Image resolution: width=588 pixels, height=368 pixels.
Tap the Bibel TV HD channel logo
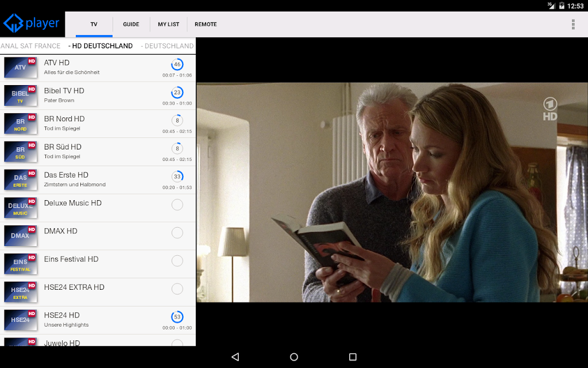pos(21,96)
